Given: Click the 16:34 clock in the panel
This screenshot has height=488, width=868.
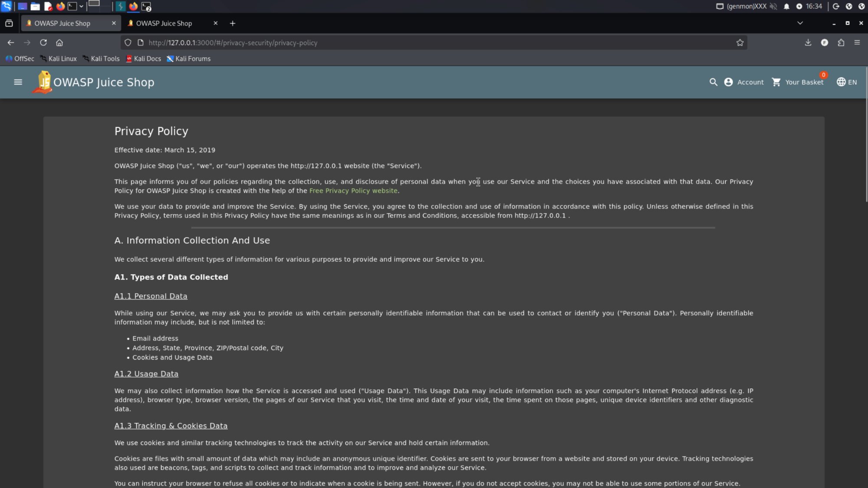Looking at the screenshot, I should [x=814, y=6].
